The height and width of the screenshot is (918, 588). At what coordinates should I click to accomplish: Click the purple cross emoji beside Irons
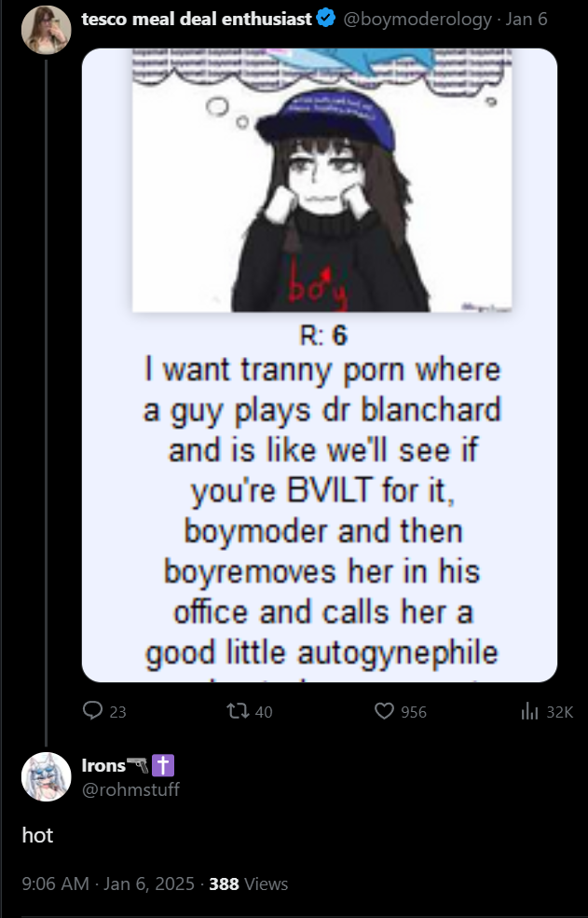pos(163,765)
